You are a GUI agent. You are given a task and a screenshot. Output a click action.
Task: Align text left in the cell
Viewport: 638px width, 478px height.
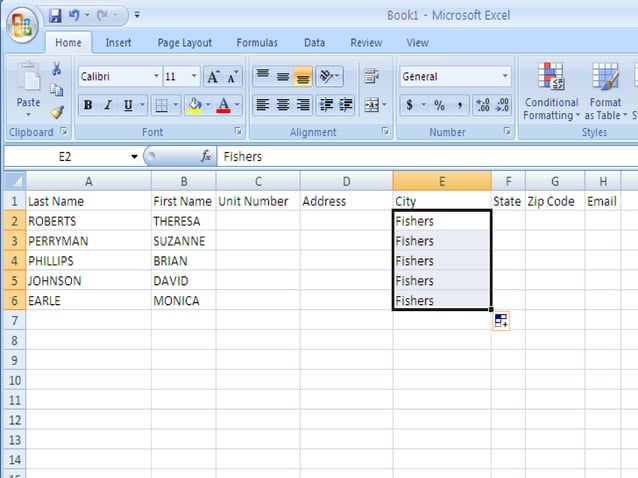tap(263, 105)
